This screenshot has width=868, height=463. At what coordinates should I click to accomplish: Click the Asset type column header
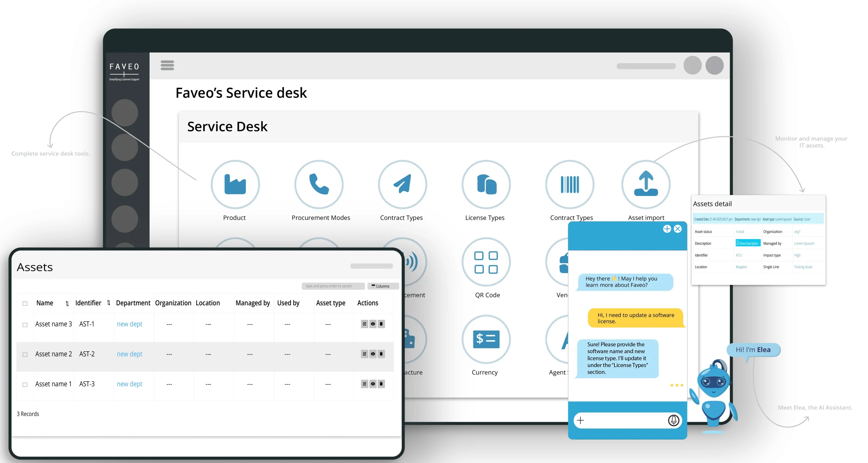[331, 303]
